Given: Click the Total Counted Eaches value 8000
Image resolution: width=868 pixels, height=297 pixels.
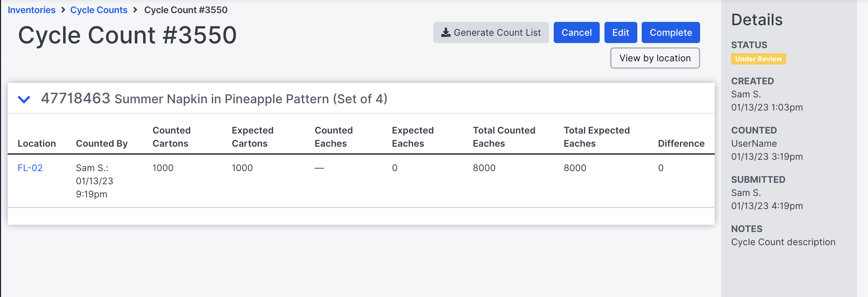Looking at the screenshot, I should pos(484,168).
